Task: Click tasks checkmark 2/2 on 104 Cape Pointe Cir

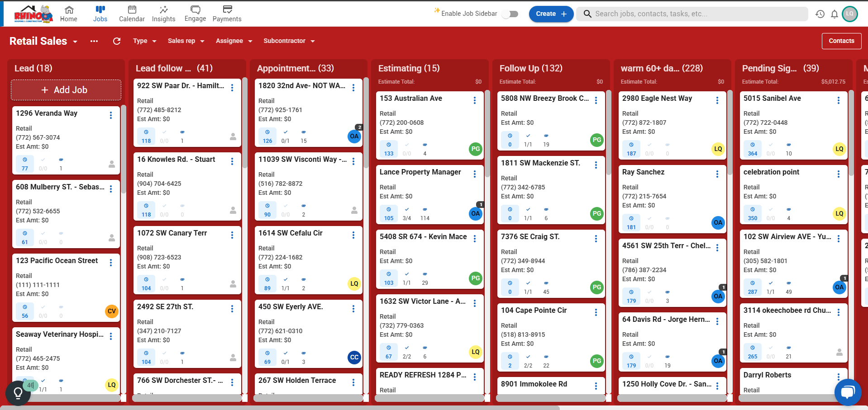Action: pyautogui.click(x=528, y=361)
